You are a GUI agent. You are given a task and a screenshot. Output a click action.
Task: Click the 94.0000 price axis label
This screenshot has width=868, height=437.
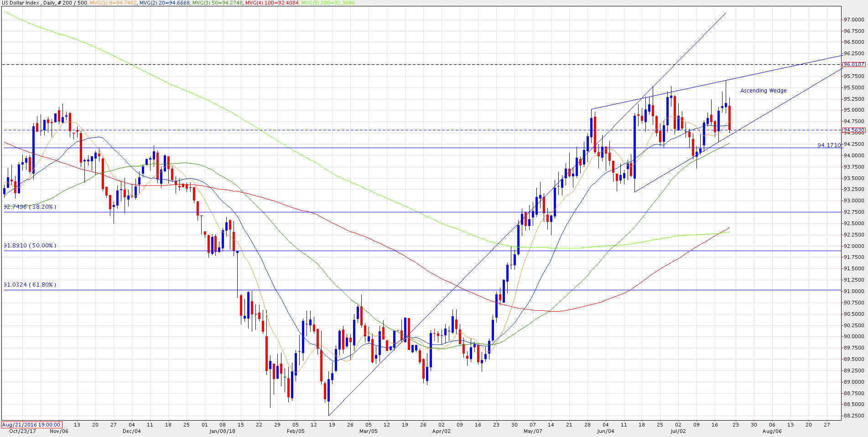pyautogui.click(x=854, y=155)
